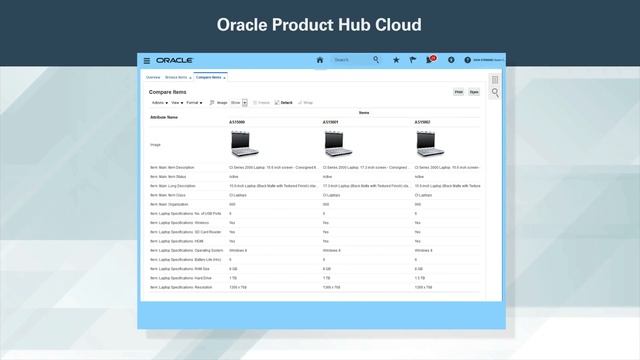Image resolution: width=640 pixels, height=360 pixels.
Task: Expand the View menu
Action: click(177, 103)
